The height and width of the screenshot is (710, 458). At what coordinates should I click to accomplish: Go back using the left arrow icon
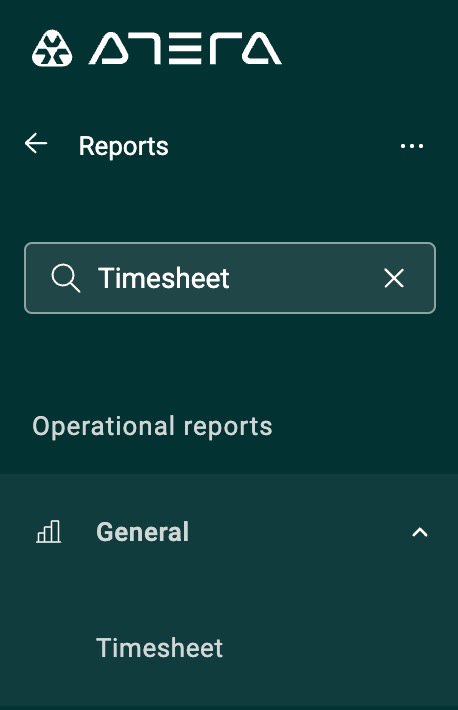[36, 144]
